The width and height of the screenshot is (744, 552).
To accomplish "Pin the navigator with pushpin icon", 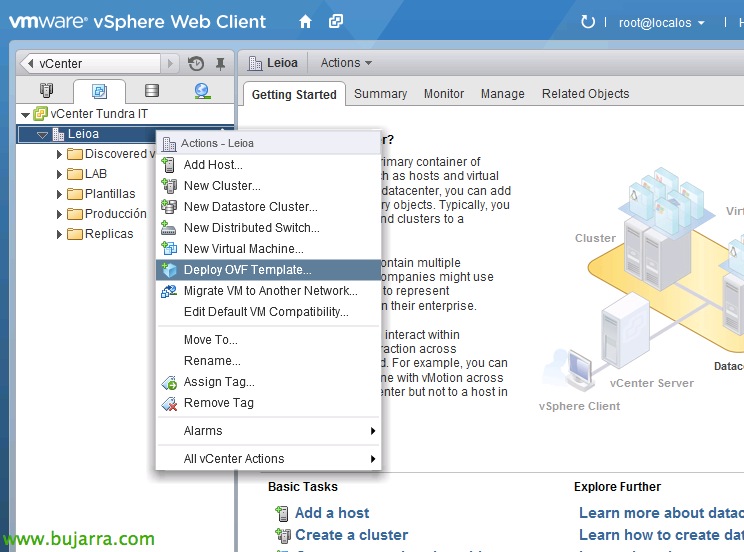I will 220,64.
